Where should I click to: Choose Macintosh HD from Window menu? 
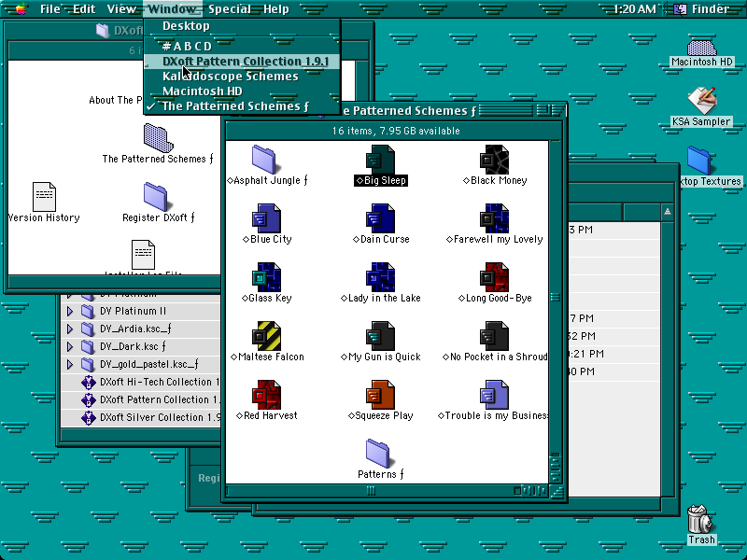pyautogui.click(x=242, y=91)
